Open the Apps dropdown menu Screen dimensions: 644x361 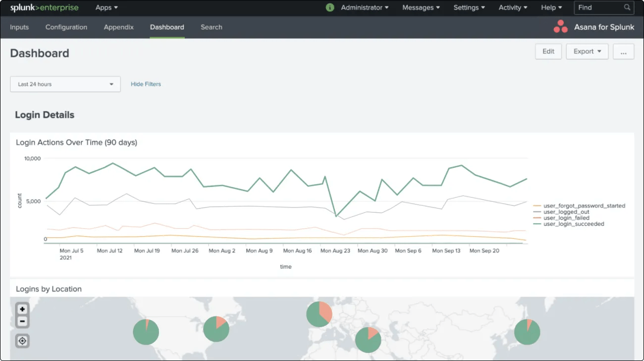[x=106, y=7]
